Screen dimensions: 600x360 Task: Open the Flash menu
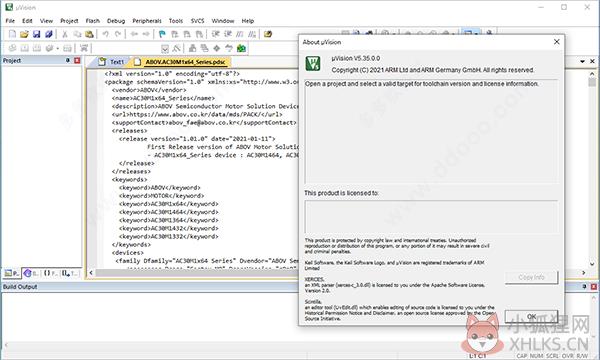tap(93, 21)
